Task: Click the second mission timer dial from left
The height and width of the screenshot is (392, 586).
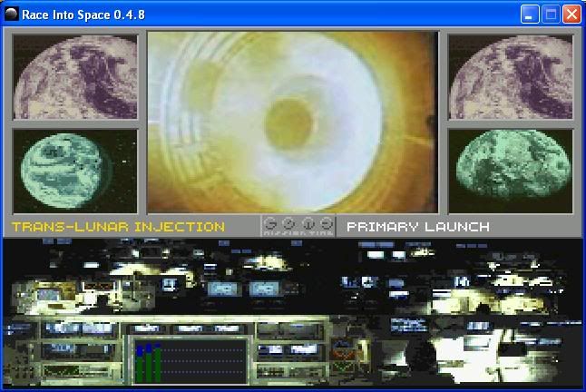Action: coord(288,223)
